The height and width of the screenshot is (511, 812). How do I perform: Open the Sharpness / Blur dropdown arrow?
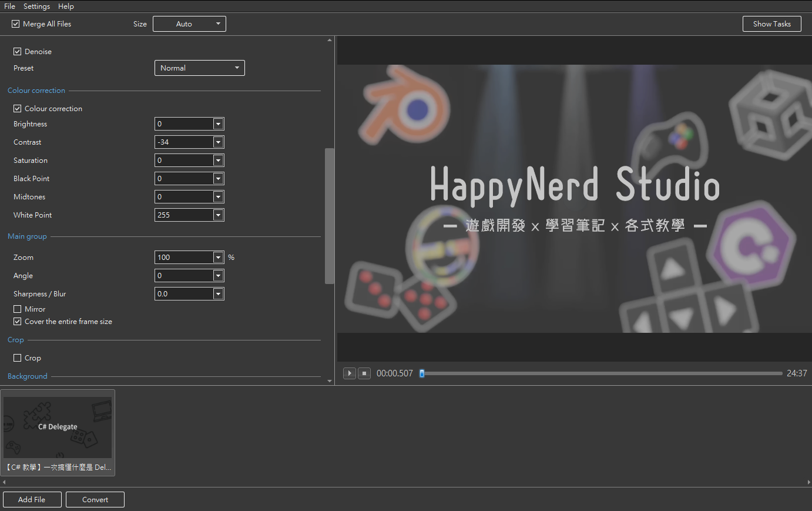(x=219, y=294)
